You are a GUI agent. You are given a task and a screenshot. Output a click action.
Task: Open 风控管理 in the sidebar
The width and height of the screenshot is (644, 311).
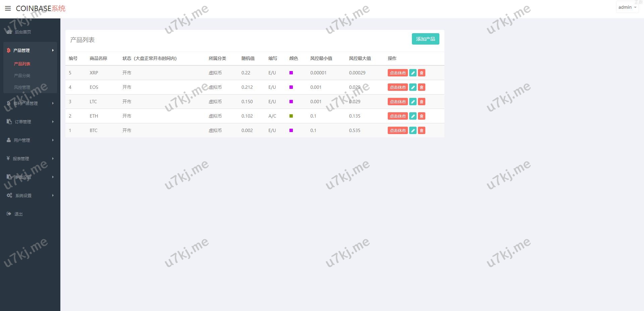tap(22, 87)
